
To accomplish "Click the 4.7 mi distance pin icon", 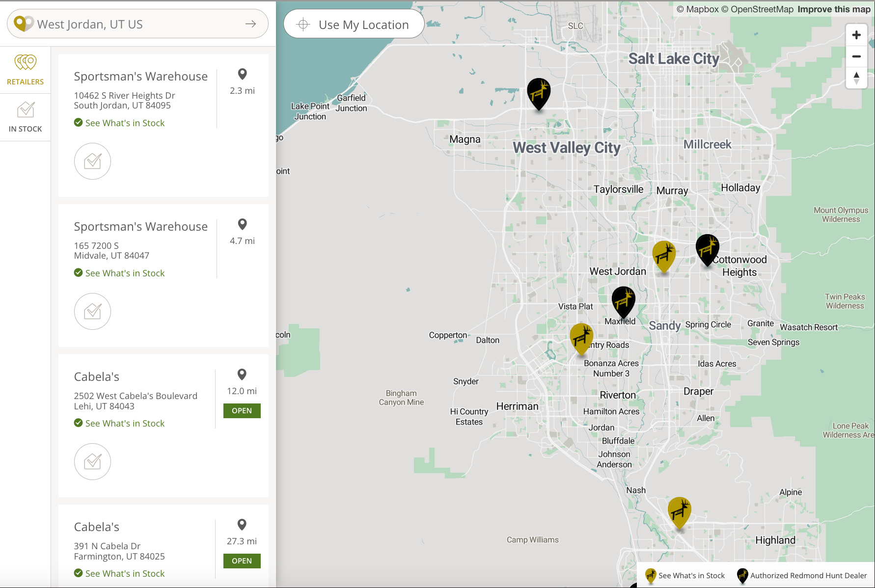I will click(242, 224).
